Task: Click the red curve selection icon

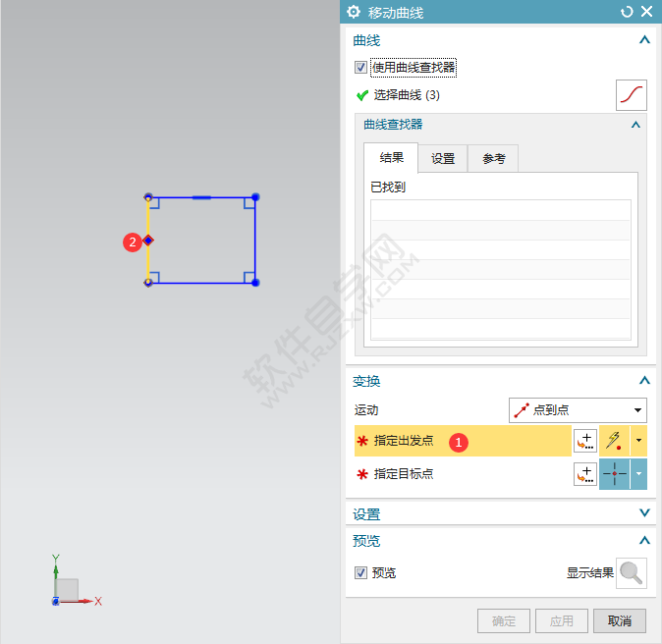Action: pos(632,95)
